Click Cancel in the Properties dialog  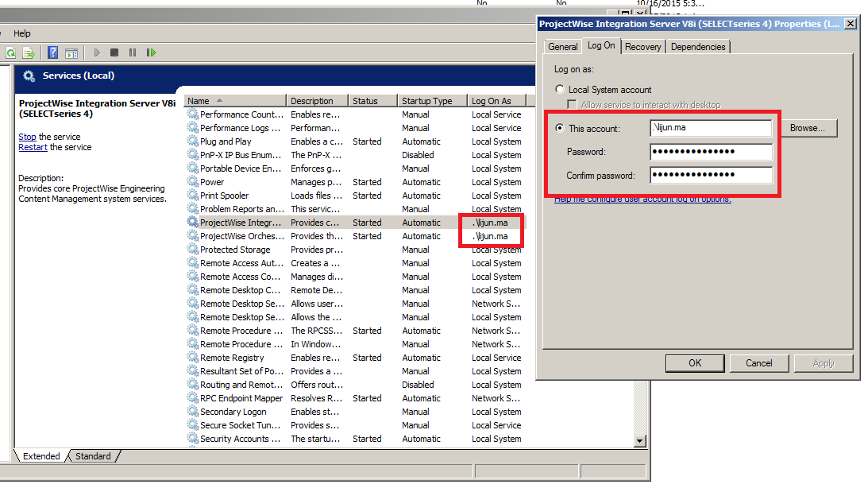(759, 363)
